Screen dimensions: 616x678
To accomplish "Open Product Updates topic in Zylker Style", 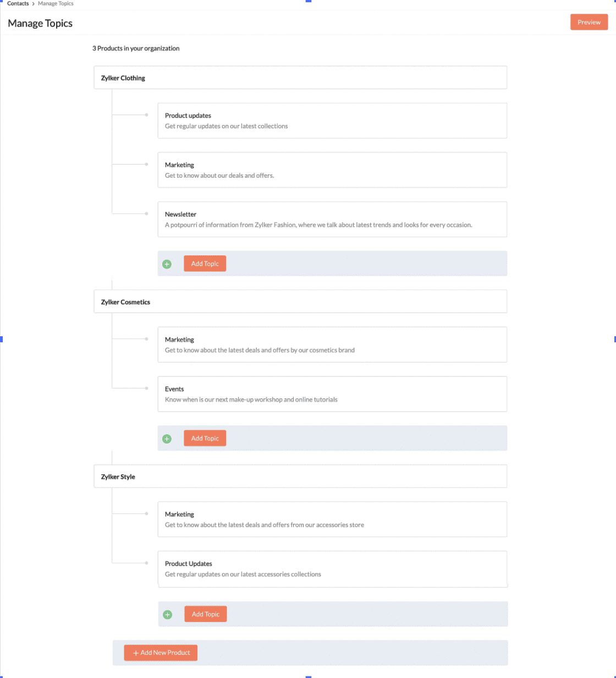I will (332, 568).
